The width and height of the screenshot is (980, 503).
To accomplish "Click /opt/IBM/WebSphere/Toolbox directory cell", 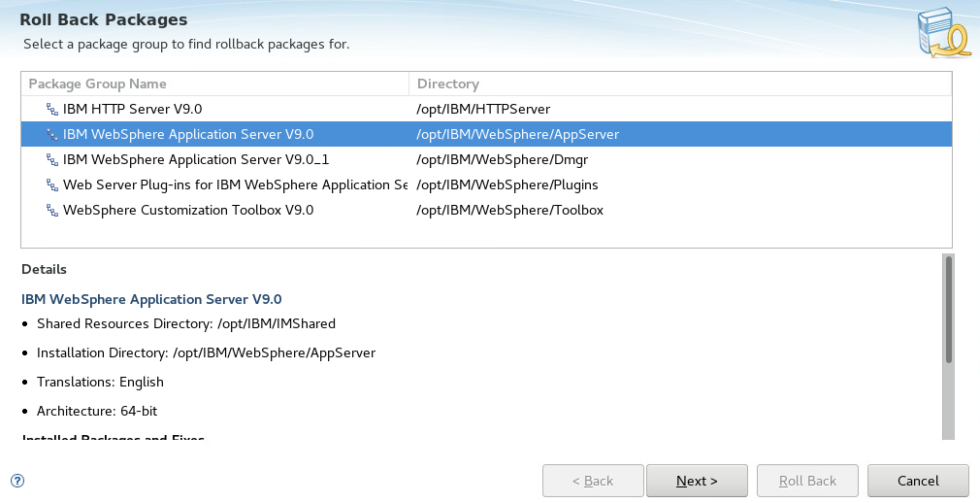I will (x=509, y=210).
